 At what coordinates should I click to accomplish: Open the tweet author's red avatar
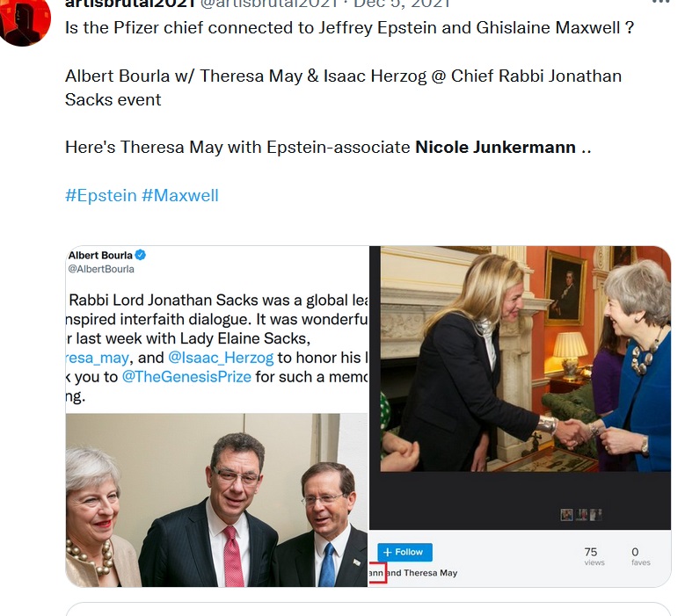24,21
